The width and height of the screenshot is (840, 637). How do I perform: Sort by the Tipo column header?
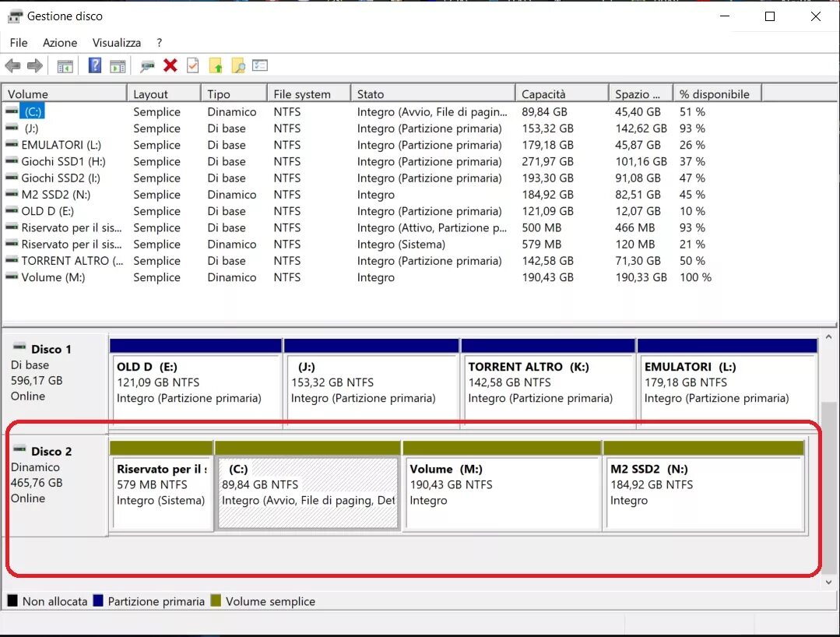pyautogui.click(x=234, y=93)
